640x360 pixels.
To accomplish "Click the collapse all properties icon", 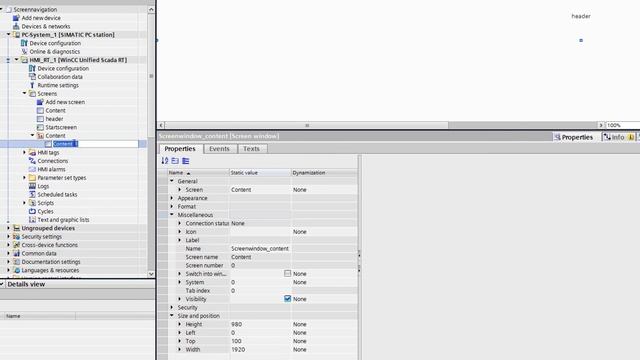I will [175, 161].
